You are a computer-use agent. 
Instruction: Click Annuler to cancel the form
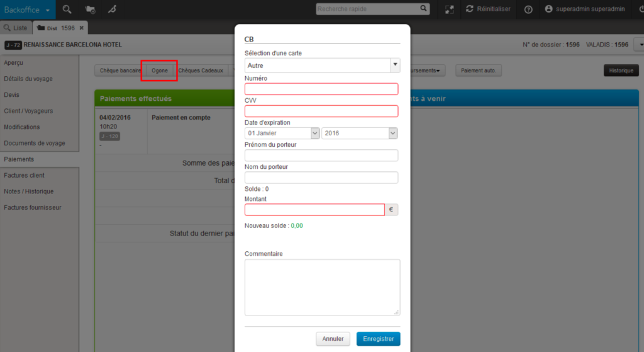click(333, 339)
